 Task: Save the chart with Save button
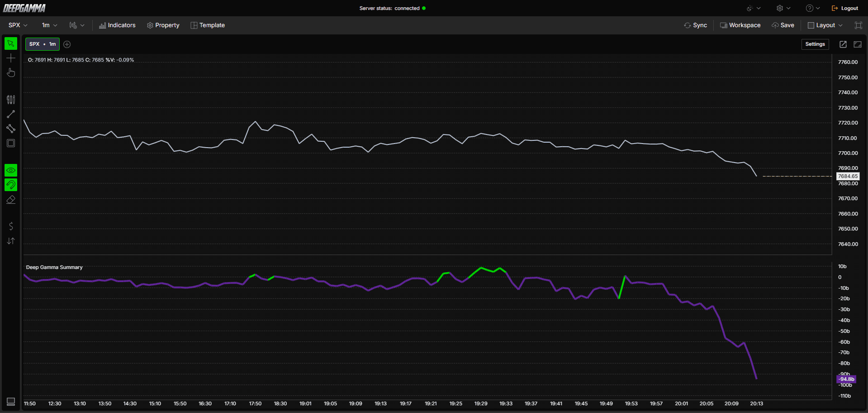click(x=783, y=25)
